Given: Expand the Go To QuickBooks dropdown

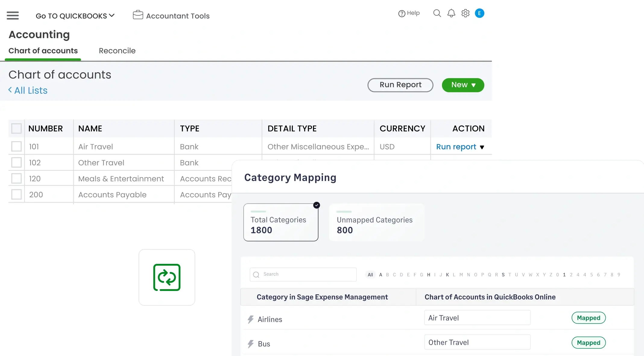Looking at the screenshot, I should pyautogui.click(x=75, y=16).
